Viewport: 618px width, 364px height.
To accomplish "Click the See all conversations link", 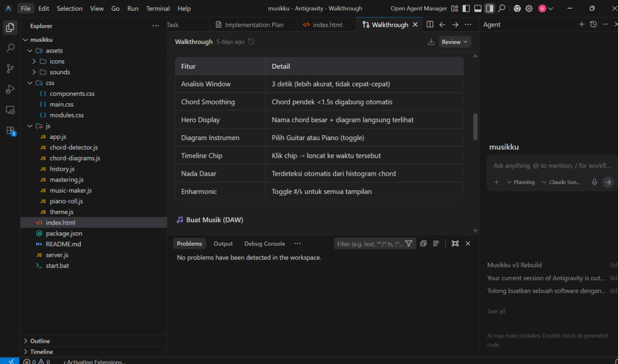I will pyautogui.click(x=496, y=311).
